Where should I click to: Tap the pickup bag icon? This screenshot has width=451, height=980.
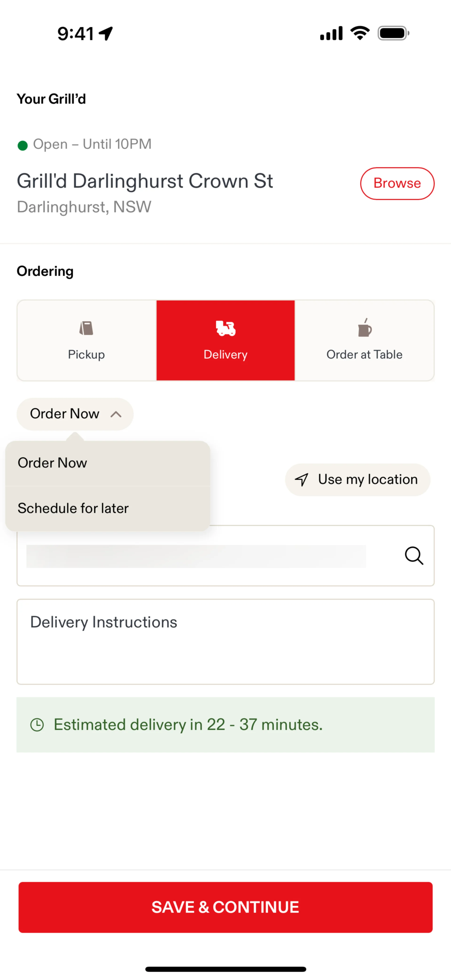(86, 328)
